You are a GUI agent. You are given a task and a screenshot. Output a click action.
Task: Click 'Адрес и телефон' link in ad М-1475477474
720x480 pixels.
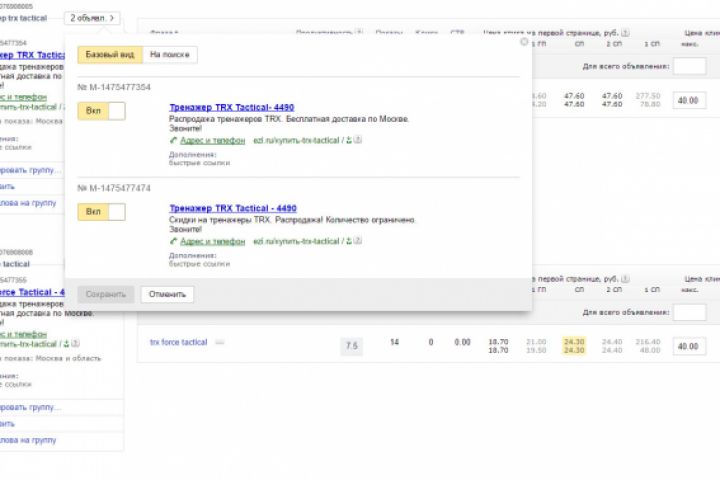pyautogui.click(x=212, y=242)
